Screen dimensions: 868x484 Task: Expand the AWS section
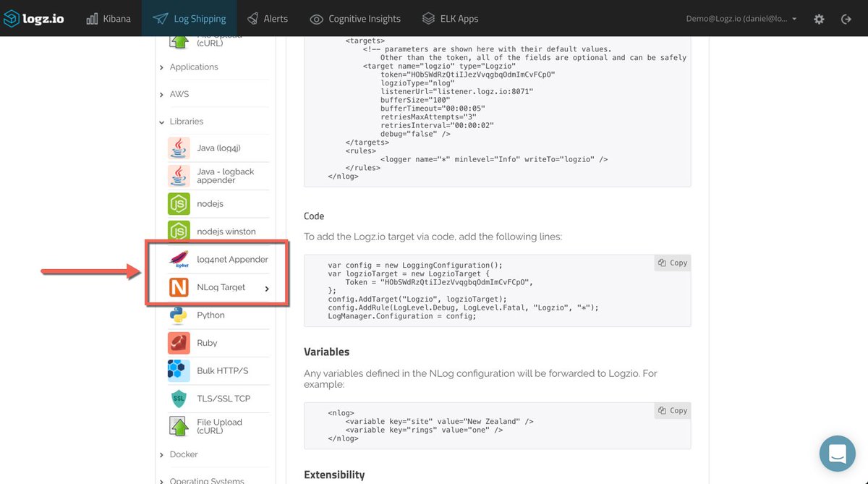174,94
